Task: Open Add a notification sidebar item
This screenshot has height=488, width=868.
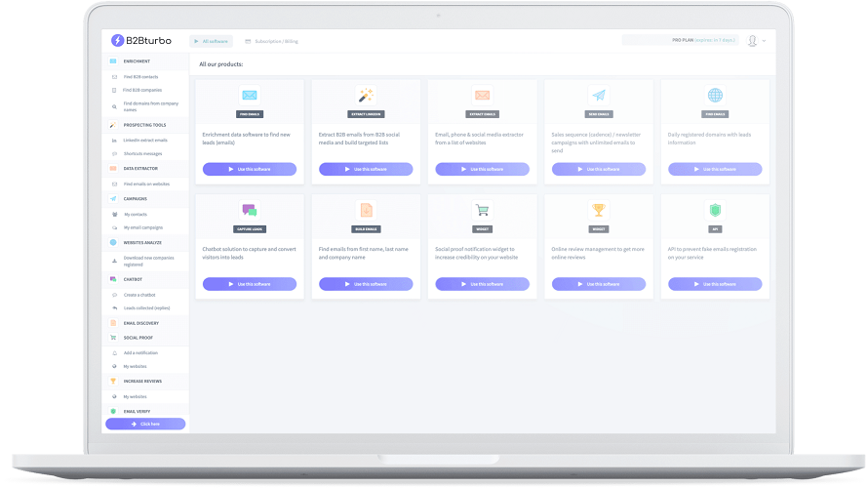Action: [140, 353]
